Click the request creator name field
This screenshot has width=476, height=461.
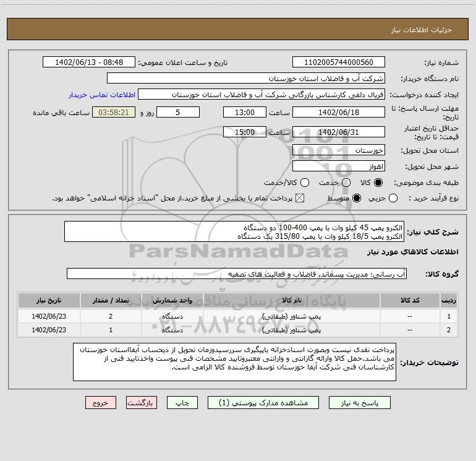[261, 95]
